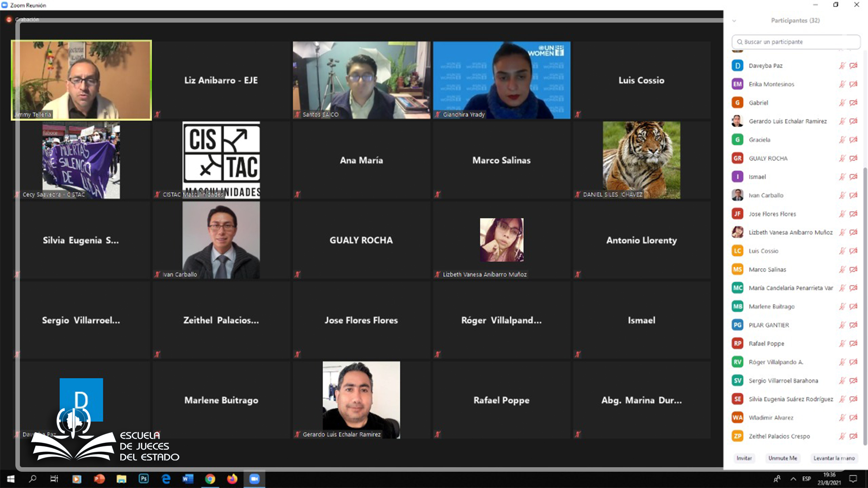The width and height of the screenshot is (868, 488).
Task: Click Unmute Me to turn on microphone
Action: click(x=783, y=458)
